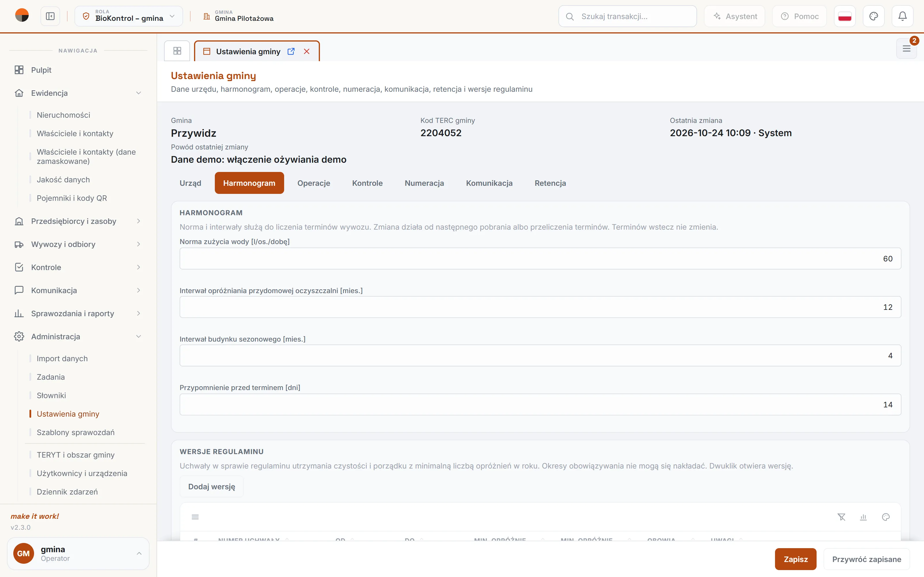Switch language using the Polish flag icon

(x=845, y=16)
